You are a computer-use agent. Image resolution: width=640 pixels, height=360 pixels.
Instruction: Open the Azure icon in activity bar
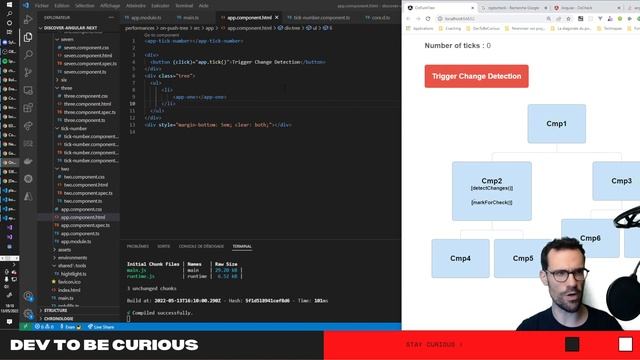pyautogui.click(x=28, y=196)
